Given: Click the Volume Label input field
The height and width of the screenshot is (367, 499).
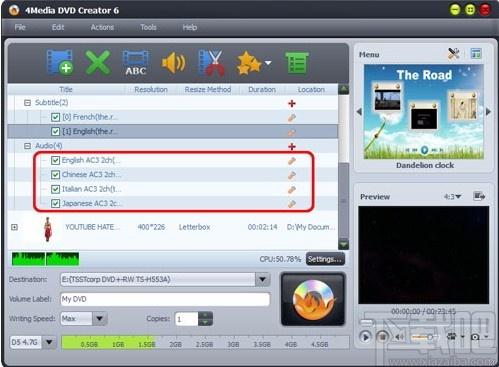Looking at the screenshot, I should tap(165, 299).
